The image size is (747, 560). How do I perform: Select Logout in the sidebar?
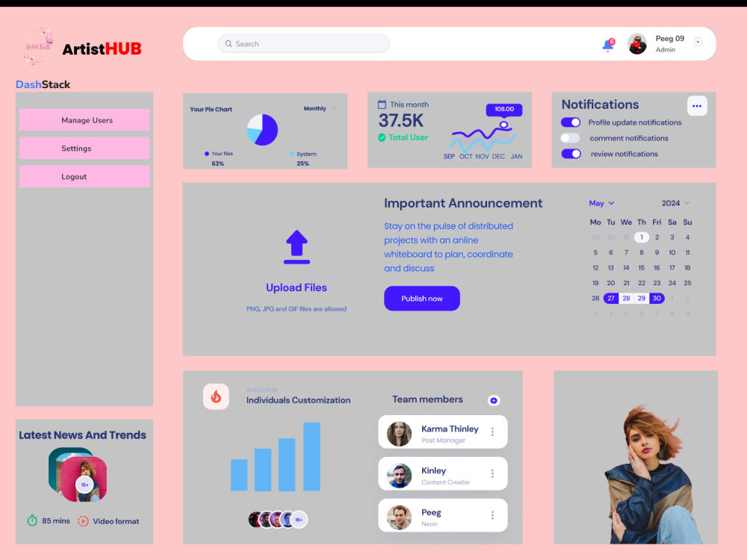coord(84,176)
